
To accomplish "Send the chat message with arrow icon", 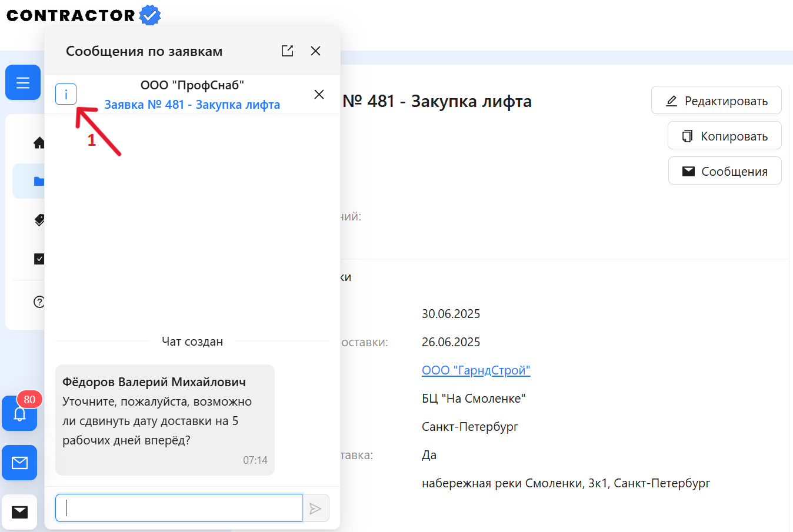I will [315, 508].
